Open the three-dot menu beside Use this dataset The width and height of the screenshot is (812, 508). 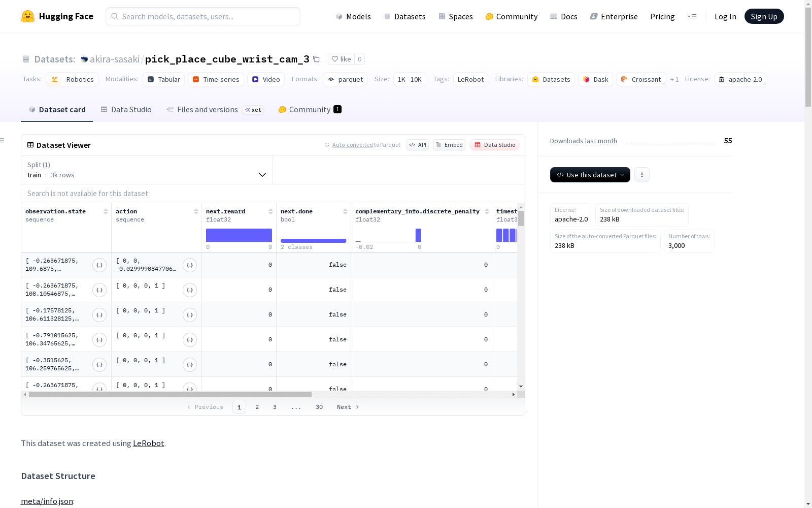click(x=642, y=175)
